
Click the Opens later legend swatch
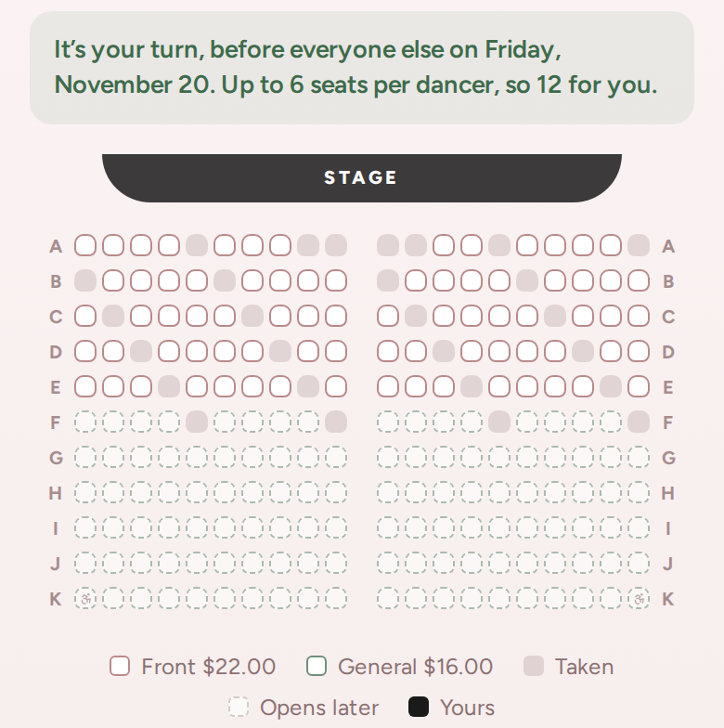(239, 707)
